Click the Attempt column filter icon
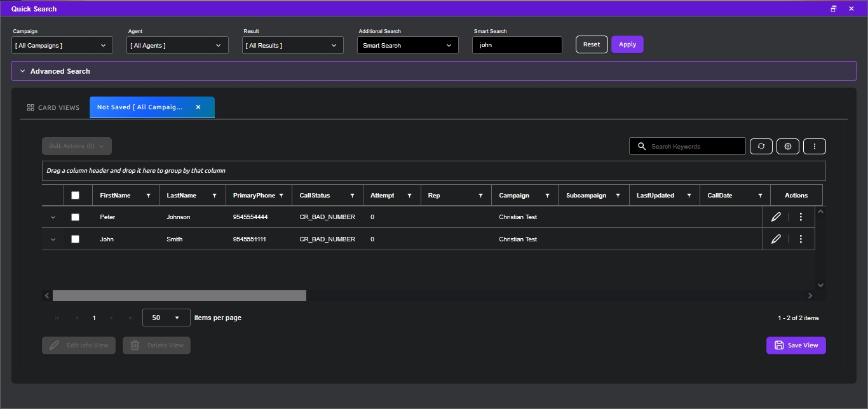Image resolution: width=868 pixels, height=409 pixels. click(x=410, y=196)
